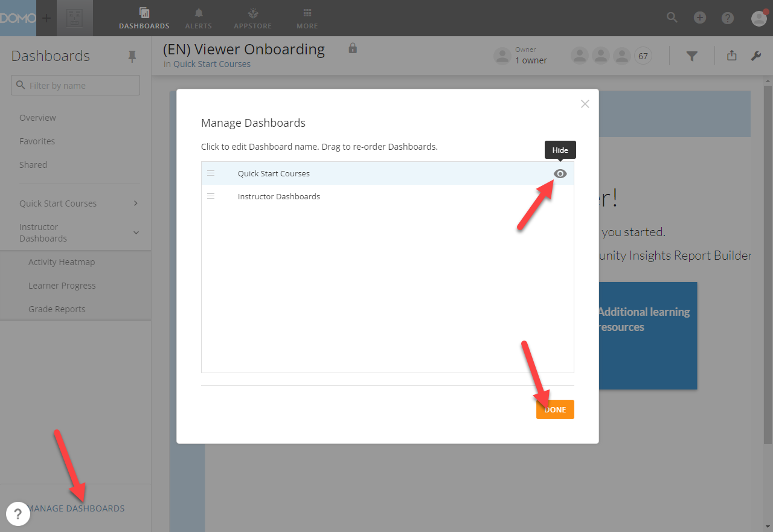Switch to the Dashboards navigation item
773x532 pixels.
coord(144,17)
